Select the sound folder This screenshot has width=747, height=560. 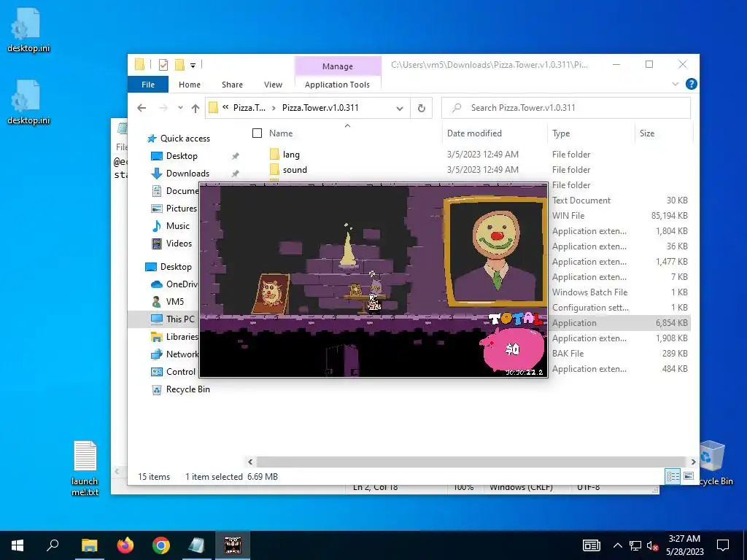[x=295, y=169]
